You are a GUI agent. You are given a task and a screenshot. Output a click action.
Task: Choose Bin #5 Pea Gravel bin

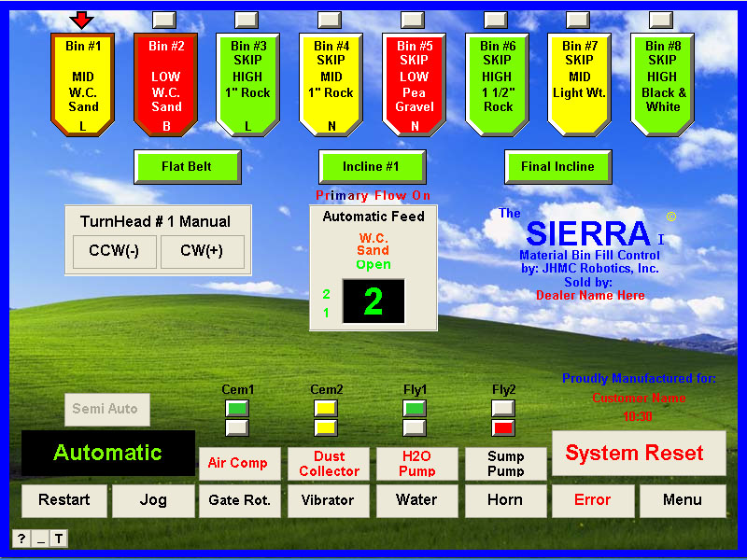414,84
